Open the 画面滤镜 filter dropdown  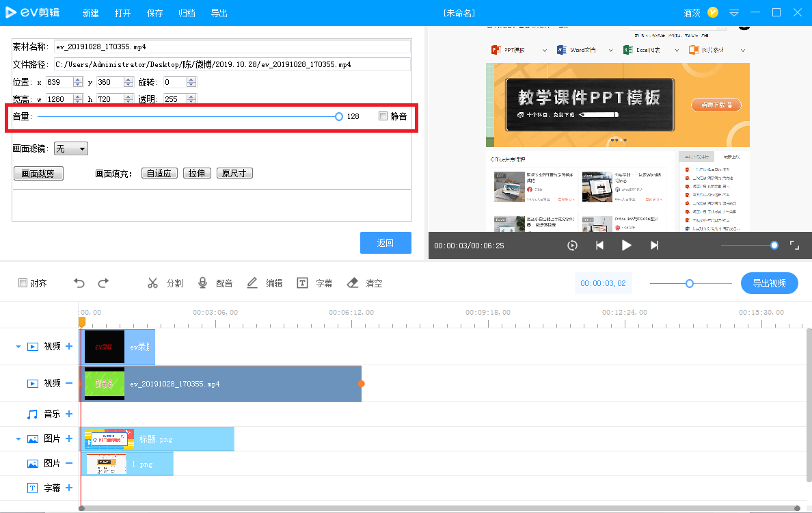point(71,148)
